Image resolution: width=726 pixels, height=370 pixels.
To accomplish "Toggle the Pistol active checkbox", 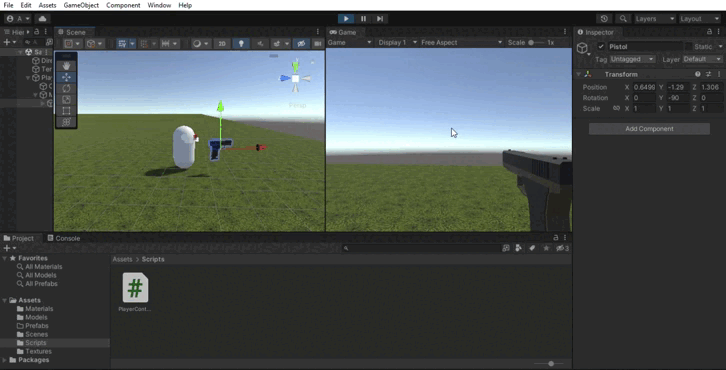I will (601, 46).
